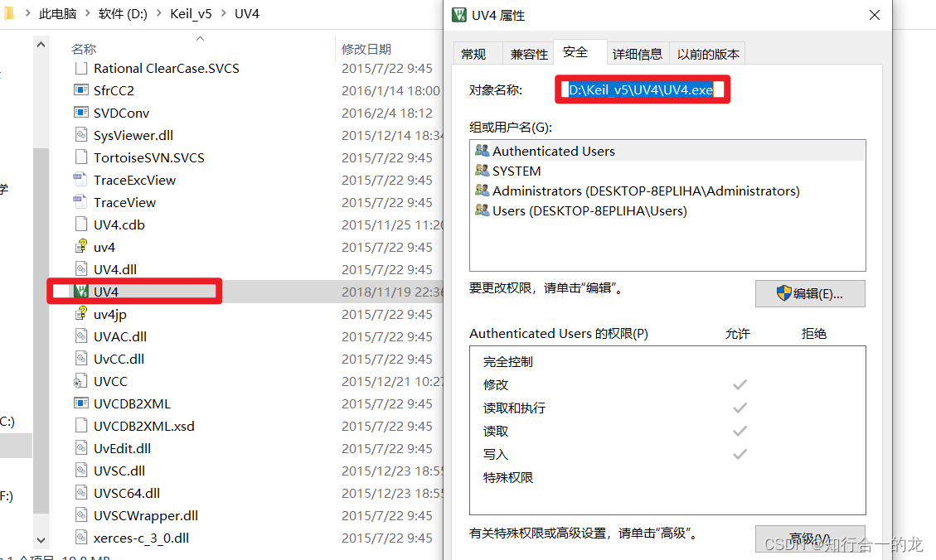
Task: Click the UVSC.dll file icon
Action: click(81, 471)
